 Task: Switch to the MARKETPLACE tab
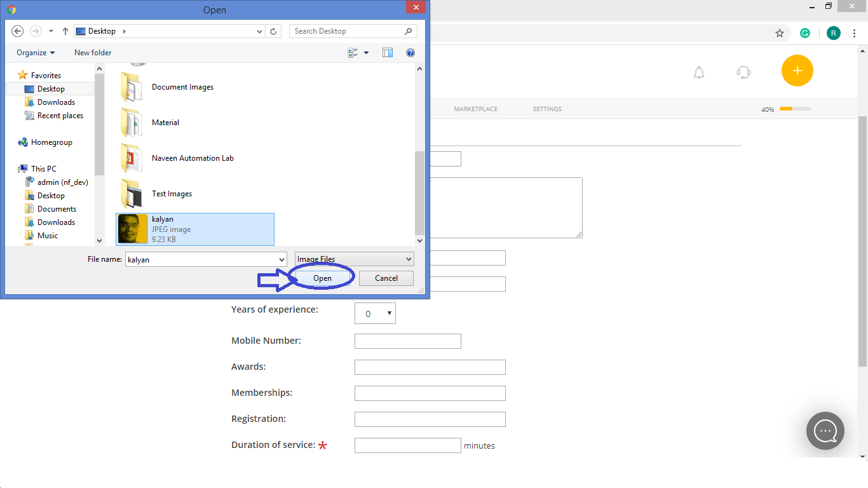click(475, 109)
